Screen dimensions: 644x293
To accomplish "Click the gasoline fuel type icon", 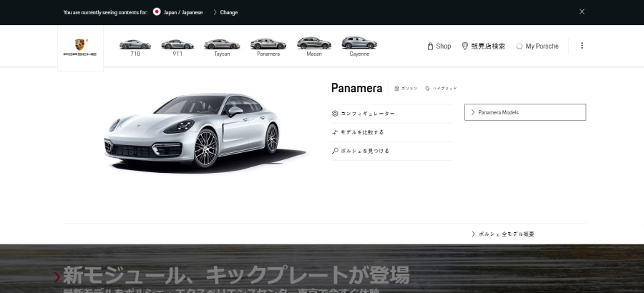I will (396, 89).
